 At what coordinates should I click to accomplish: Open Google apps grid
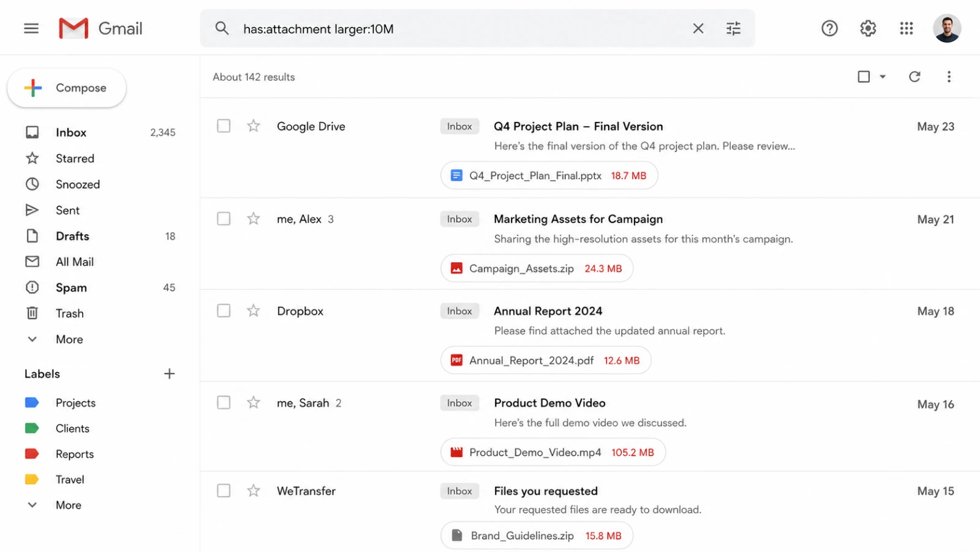point(907,28)
